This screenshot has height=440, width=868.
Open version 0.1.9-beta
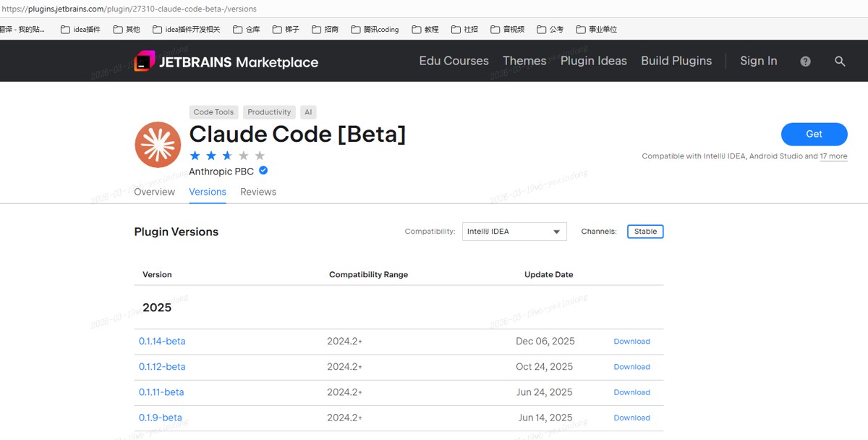click(x=161, y=418)
